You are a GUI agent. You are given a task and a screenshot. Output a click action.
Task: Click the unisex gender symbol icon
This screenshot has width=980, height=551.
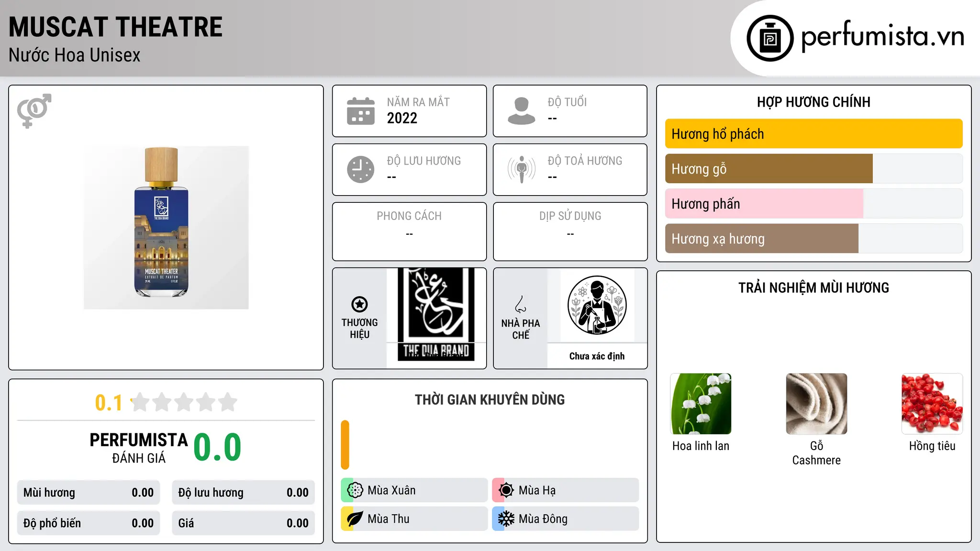click(34, 110)
